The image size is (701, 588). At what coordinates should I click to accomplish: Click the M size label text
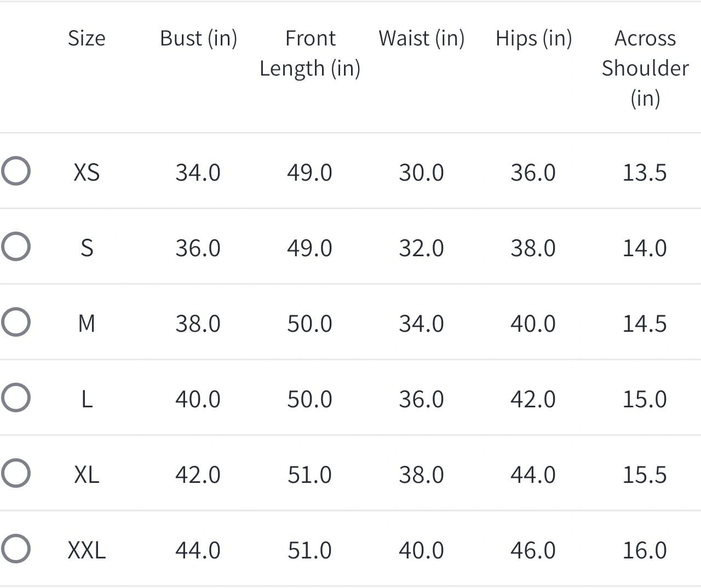87,324
